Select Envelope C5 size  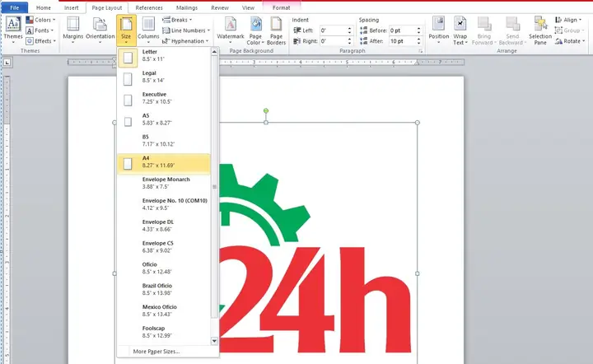(164, 247)
